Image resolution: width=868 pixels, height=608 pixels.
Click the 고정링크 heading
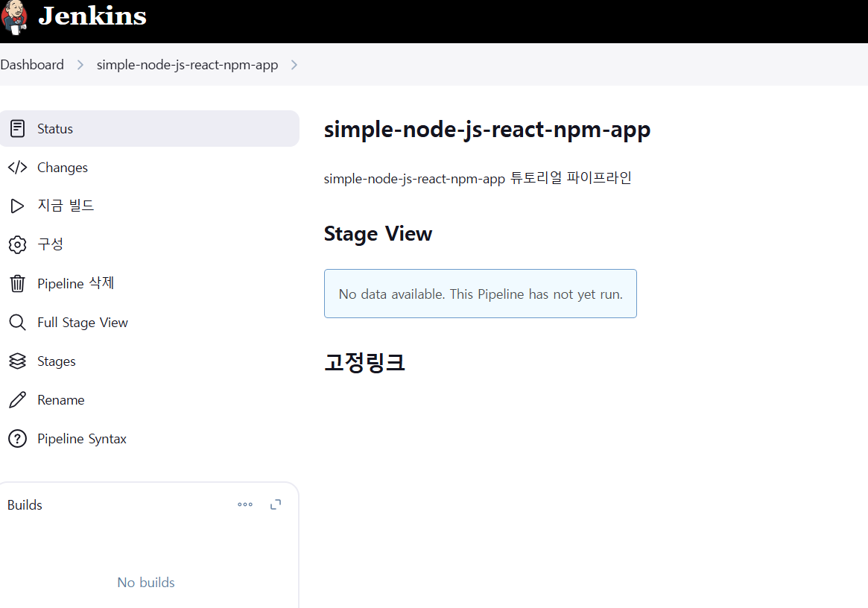(x=365, y=363)
